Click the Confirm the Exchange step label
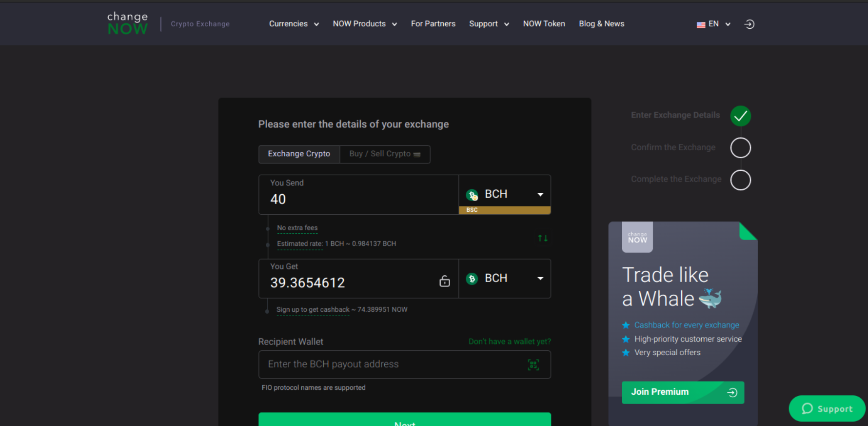The height and width of the screenshot is (426, 868). (x=673, y=147)
